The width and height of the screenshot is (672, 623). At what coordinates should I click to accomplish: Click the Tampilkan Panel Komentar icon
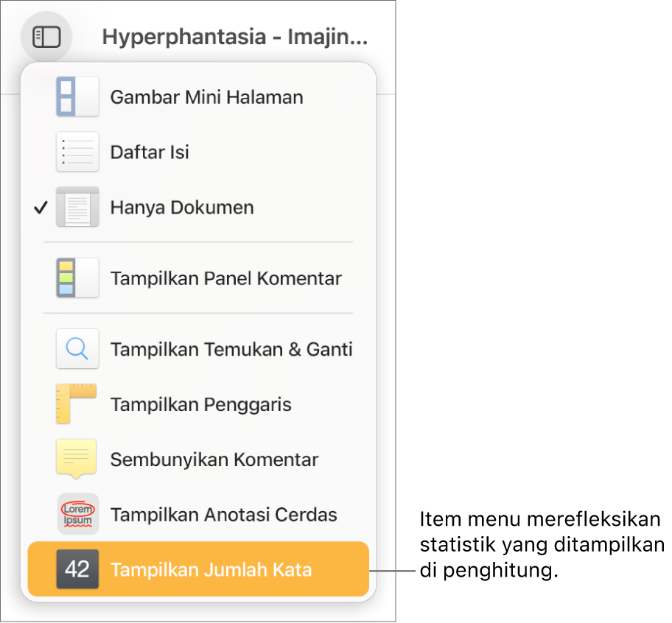pos(77,278)
